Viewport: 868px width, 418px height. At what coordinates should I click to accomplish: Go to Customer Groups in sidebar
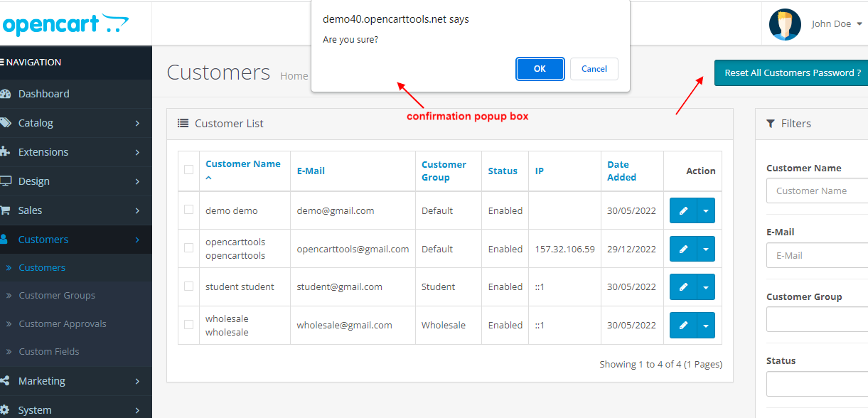click(x=55, y=295)
